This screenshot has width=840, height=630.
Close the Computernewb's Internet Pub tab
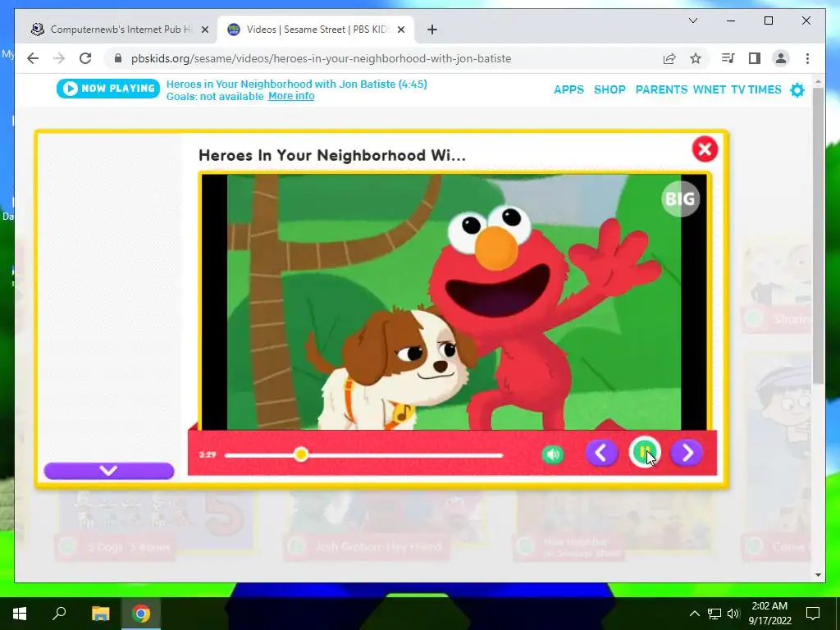click(x=204, y=30)
